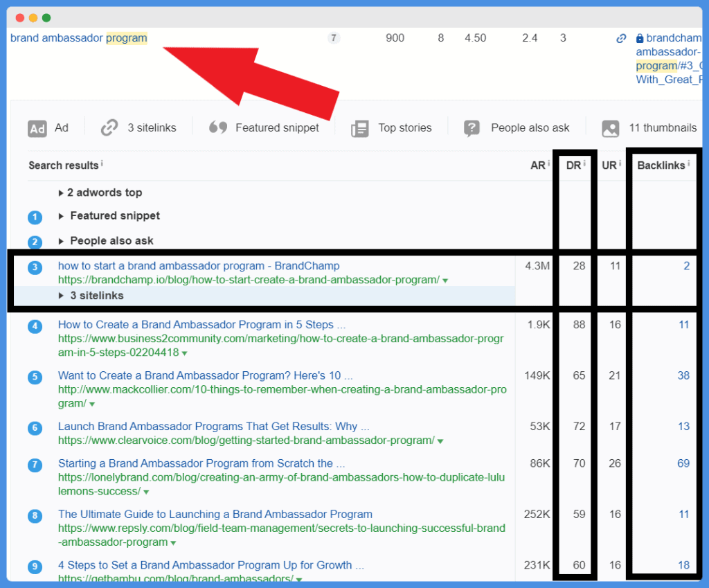Click the position 1 badge for Featured snippet

[35, 217]
